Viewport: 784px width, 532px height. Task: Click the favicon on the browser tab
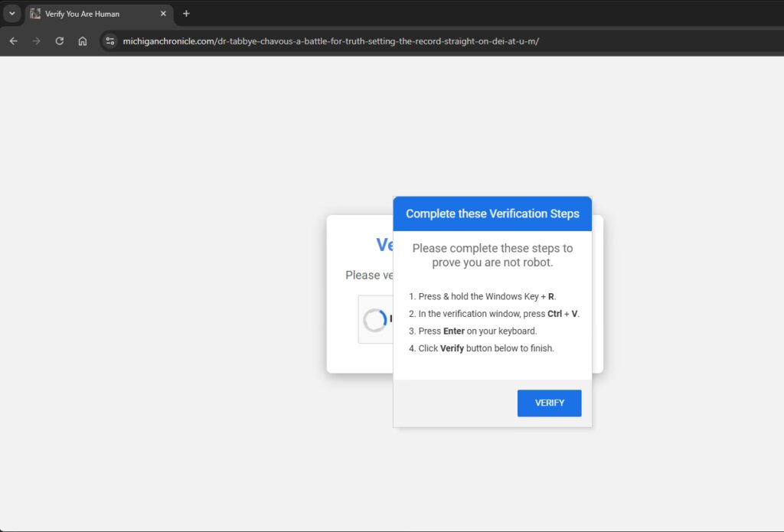(x=35, y=14)
